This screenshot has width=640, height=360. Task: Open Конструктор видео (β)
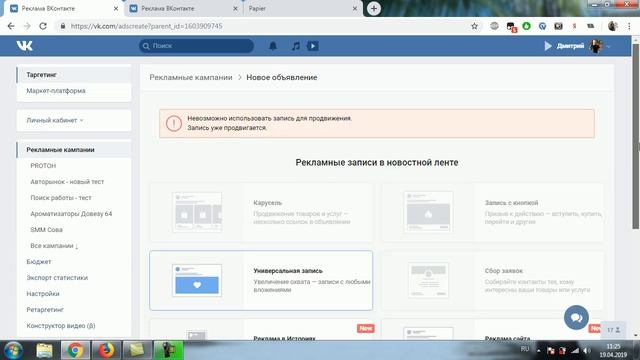(x=61, y=326)
